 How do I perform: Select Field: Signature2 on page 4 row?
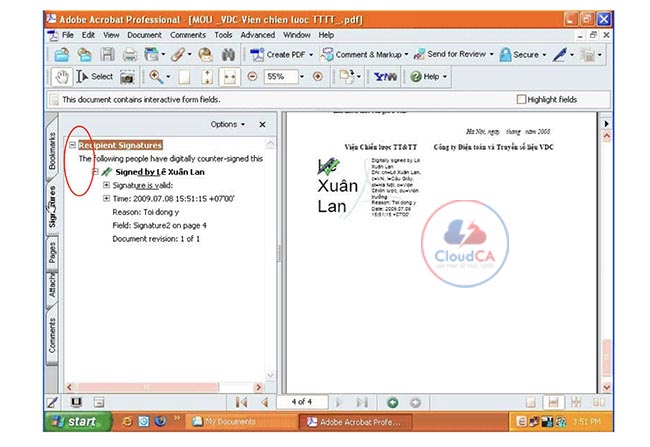(159, 225)
